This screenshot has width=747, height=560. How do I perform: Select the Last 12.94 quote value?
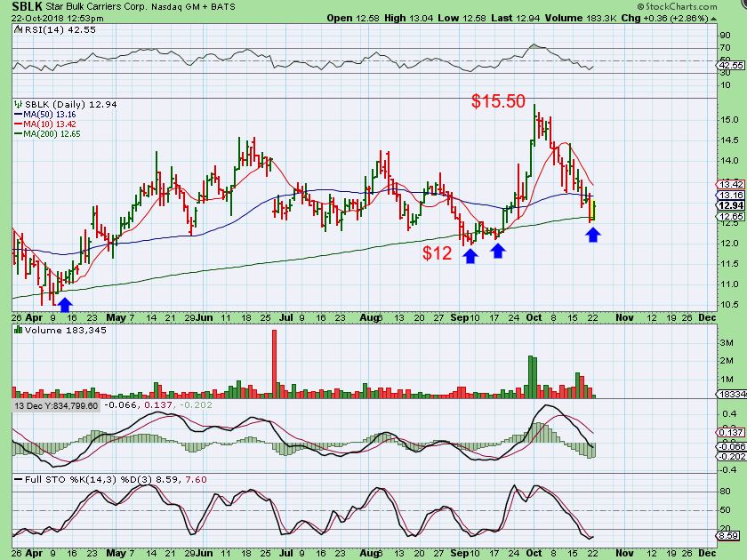pos(516,18)
